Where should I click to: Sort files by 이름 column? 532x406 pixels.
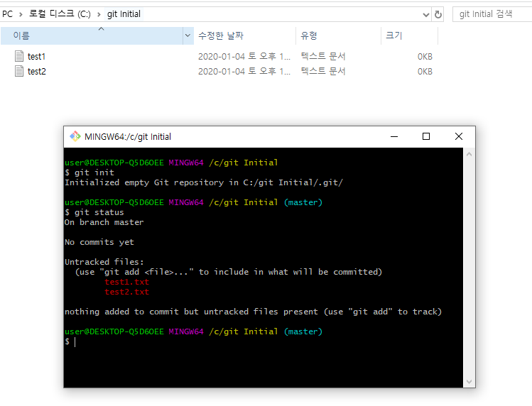pyautogui.click(x=92, y=35)
